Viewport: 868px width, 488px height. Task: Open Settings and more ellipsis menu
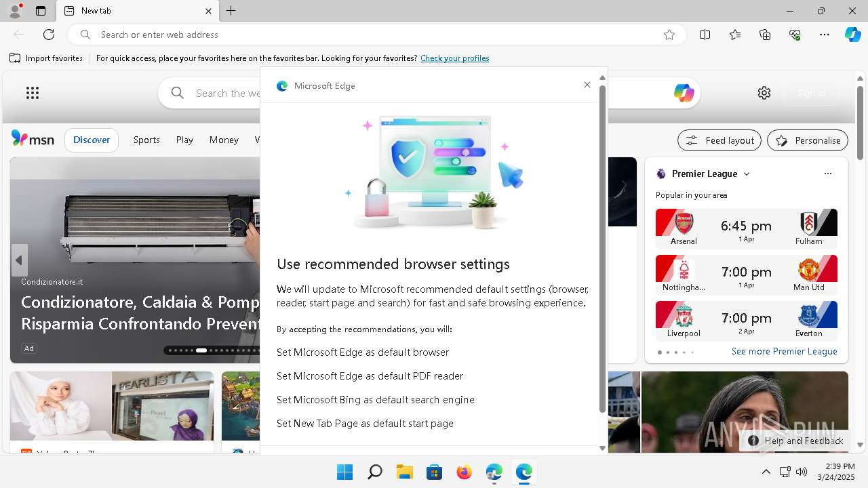point(825,35)
